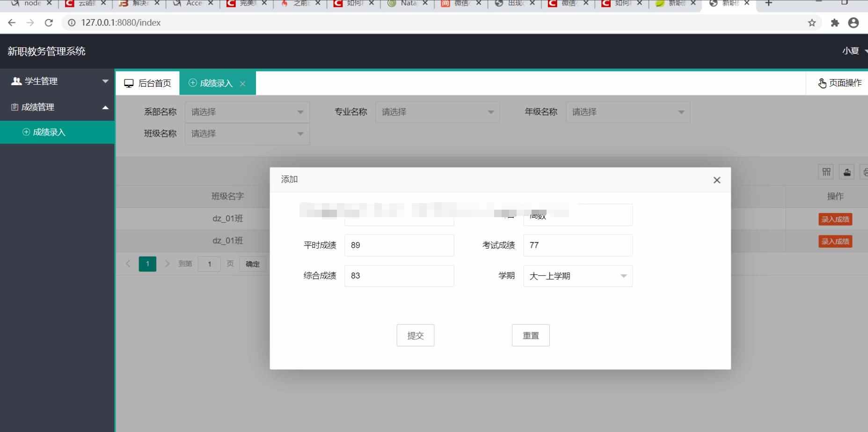The image size is (868, 432).
Task: Open the 学期 dropdown in dialog
Action: [x=578, y=276]
